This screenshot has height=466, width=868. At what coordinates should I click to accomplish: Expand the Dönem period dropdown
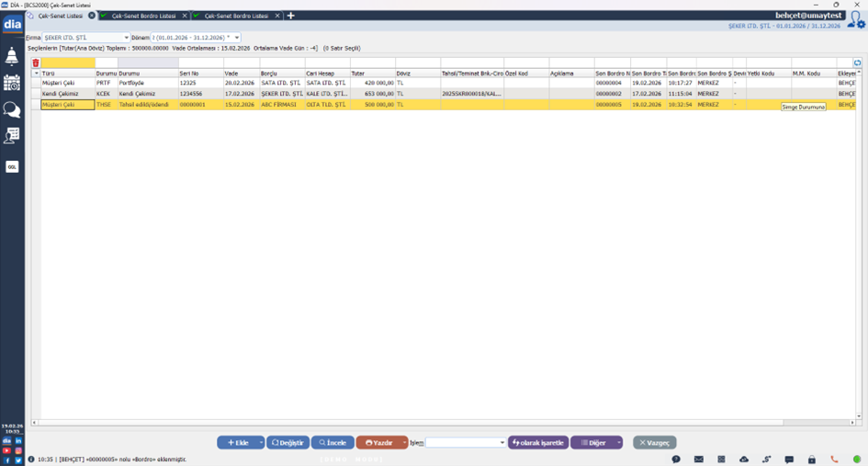[x=236, y=38]
